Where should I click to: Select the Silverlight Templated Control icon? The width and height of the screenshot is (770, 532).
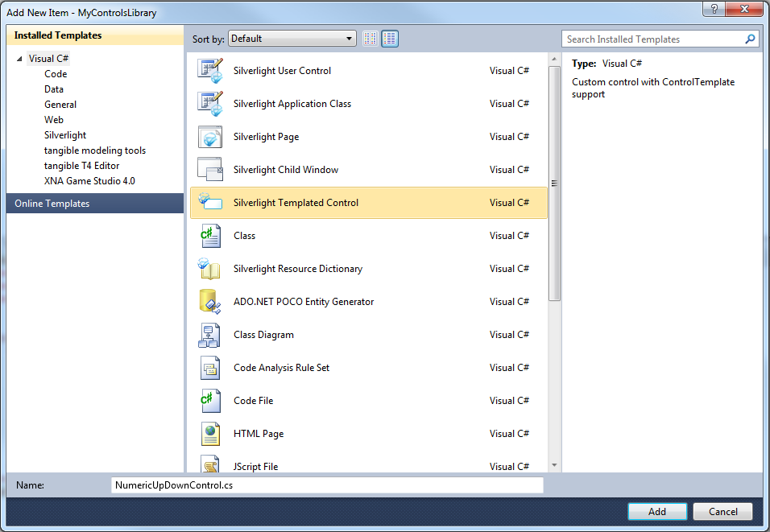[210, 201]
